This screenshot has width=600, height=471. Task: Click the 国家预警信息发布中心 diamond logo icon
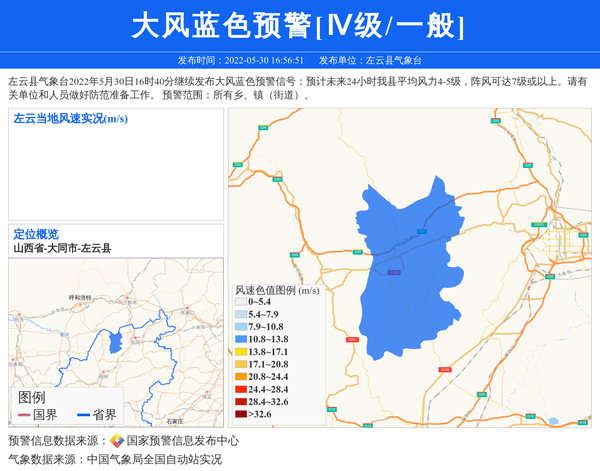(x=117, y=441)
